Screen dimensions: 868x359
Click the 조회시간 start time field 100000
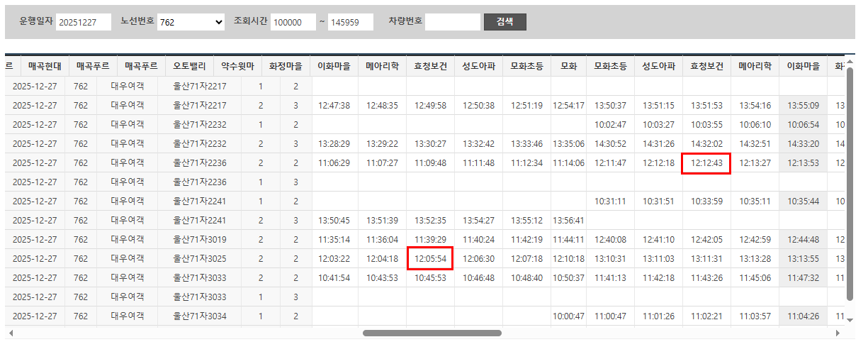click(x=293, y=23)
